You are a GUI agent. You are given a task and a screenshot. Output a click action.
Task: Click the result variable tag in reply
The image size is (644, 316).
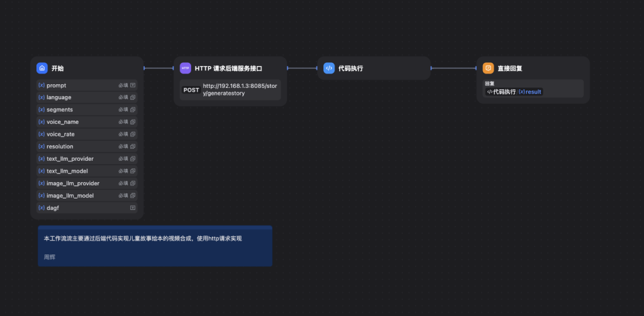pyautogui.click(x=530, y=92)
